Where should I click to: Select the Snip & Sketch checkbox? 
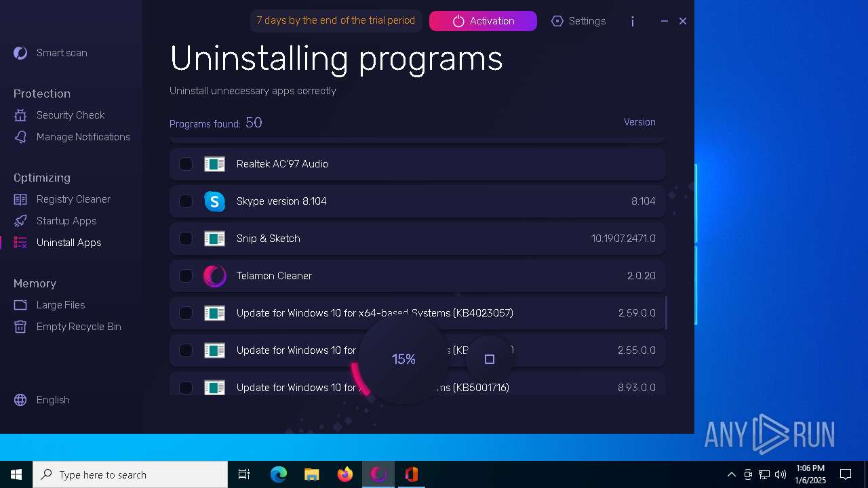[186, 239]
